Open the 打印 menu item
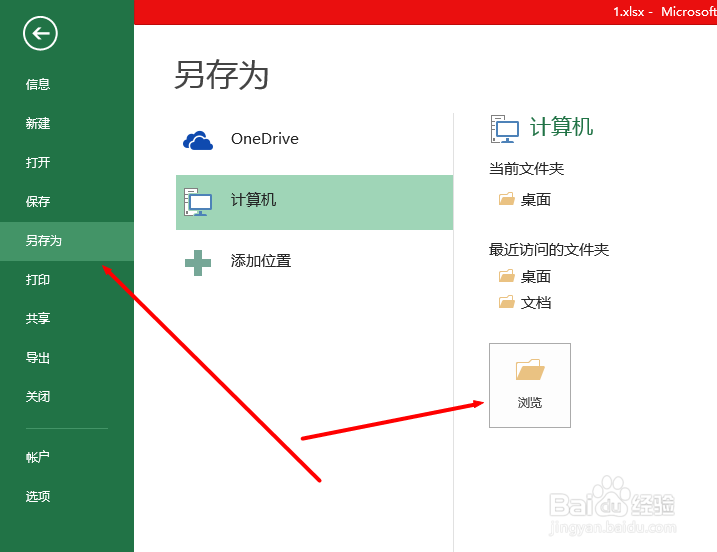Image resolution: width=717 pixels, height=552 pixels. [38, 280]
